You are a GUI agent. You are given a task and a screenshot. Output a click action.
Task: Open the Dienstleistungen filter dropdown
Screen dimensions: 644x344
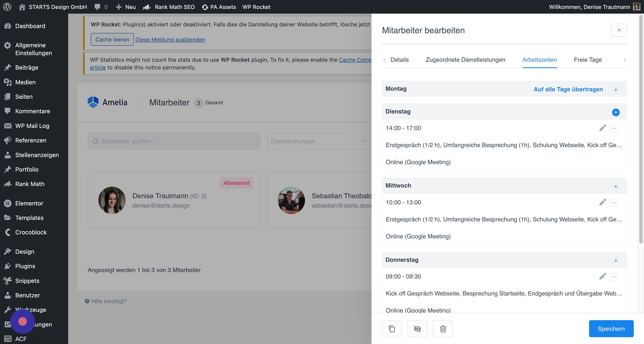(x=319, y=141)
